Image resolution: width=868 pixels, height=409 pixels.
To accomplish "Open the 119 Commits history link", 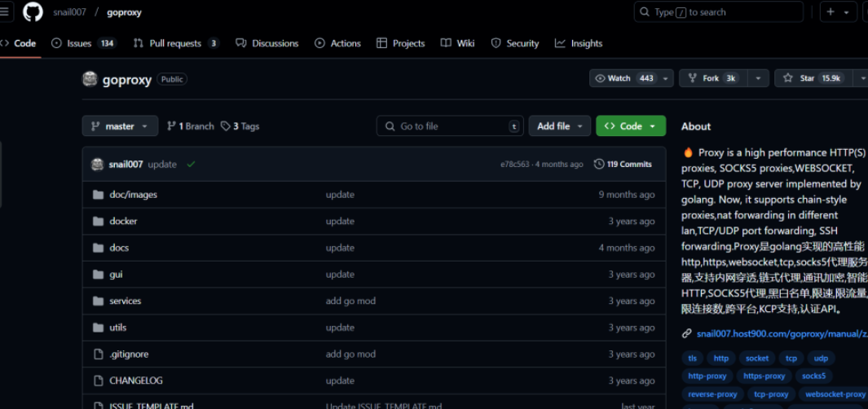I will [x=623, y=165].
